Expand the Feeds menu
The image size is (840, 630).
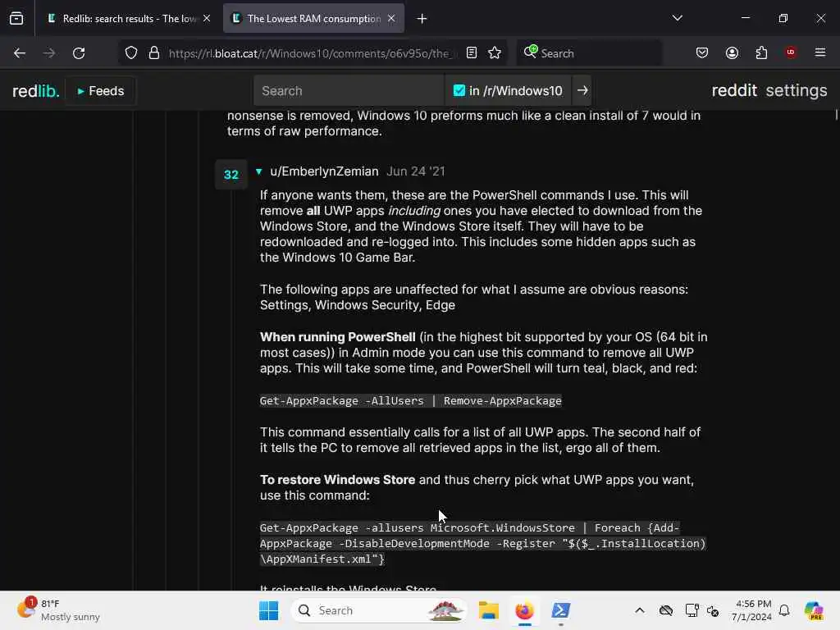[100, 91]
